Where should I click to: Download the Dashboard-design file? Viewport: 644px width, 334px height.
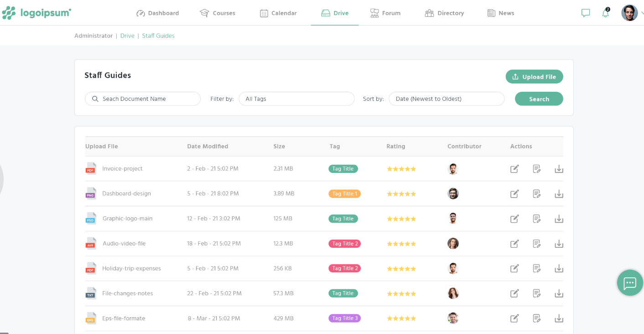click(x=559, y=194)
